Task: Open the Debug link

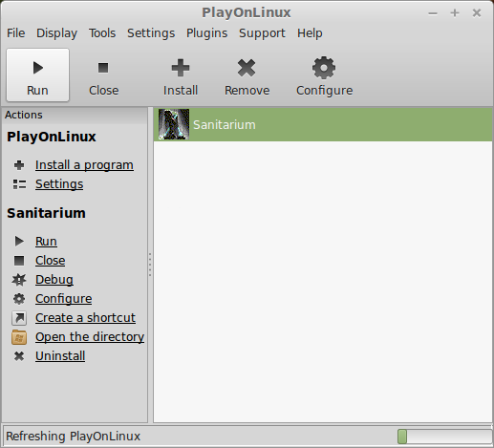Action: 54,280
